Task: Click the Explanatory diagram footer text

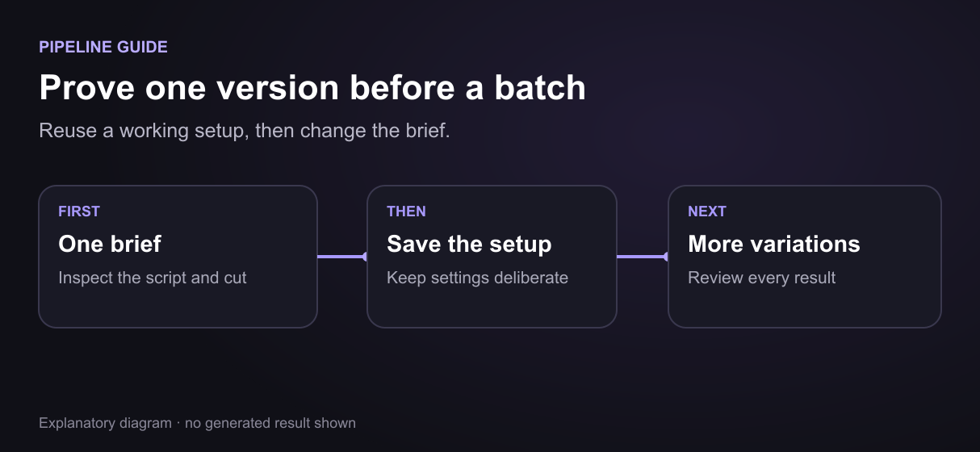Action: coord(105,423)
